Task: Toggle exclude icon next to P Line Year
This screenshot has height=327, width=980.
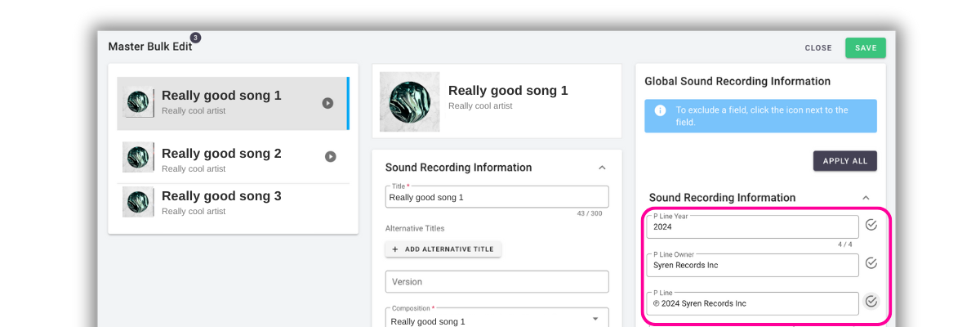Action: pyautogui.click(x=871, y=225)
